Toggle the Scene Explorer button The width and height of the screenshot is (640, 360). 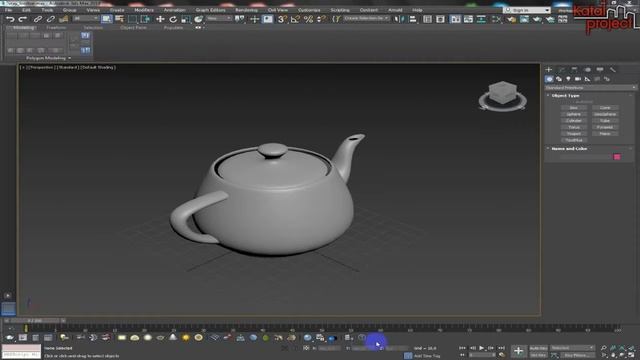point(427,19)
